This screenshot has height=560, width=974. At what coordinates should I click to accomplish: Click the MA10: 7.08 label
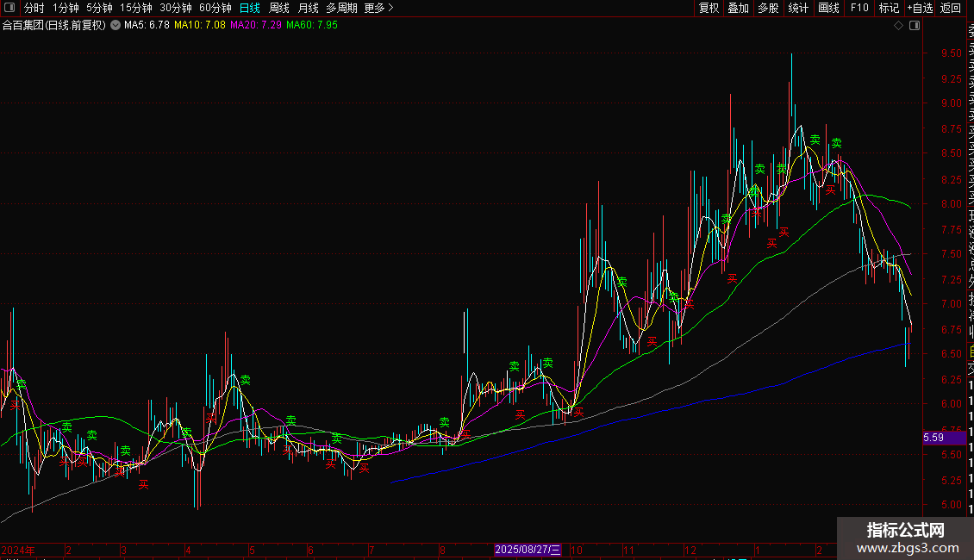pos(199,26)
